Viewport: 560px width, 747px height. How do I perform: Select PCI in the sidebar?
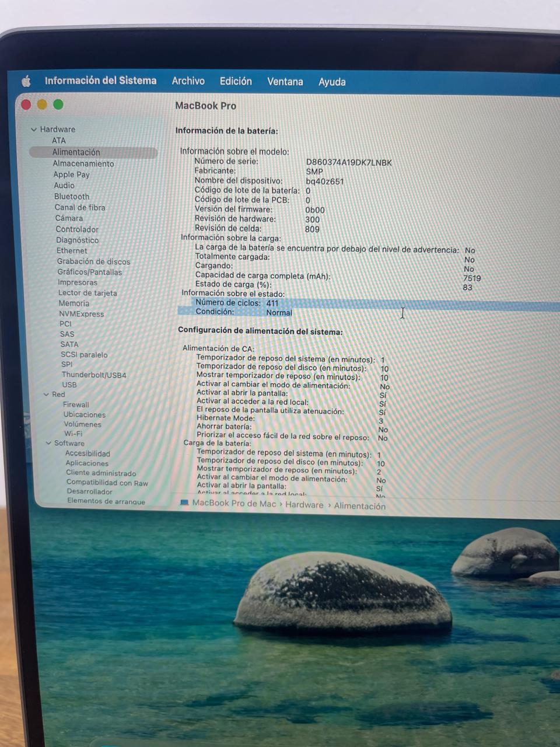65,324
